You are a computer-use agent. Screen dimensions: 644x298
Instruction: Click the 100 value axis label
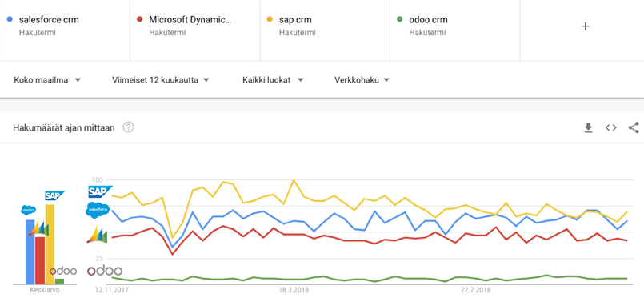point(97,179)
